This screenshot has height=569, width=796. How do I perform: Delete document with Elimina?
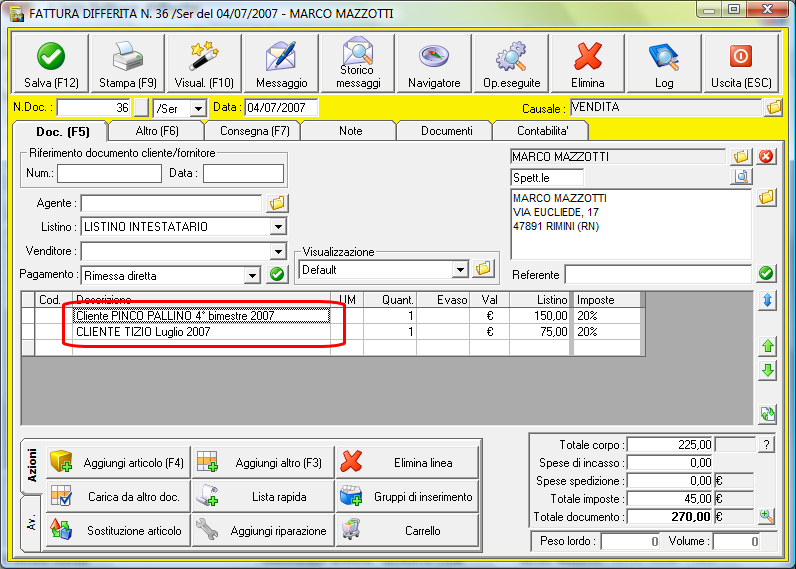click(x=588, y=63)
